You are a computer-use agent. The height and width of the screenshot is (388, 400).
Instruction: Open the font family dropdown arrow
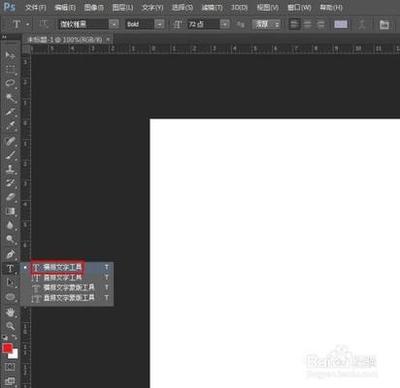[114, 24]
